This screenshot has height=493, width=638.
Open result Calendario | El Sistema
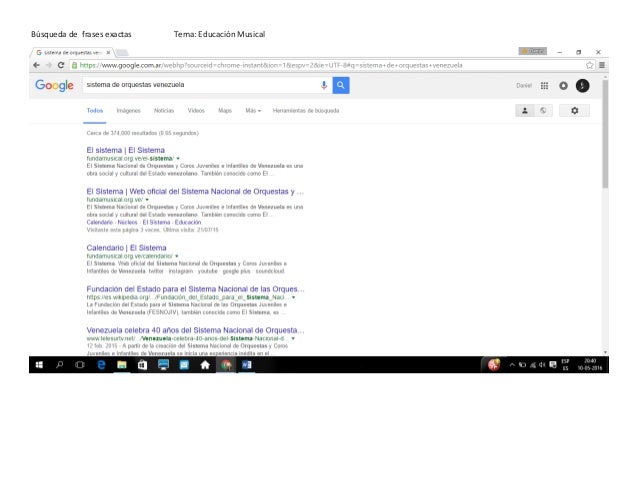127,248
